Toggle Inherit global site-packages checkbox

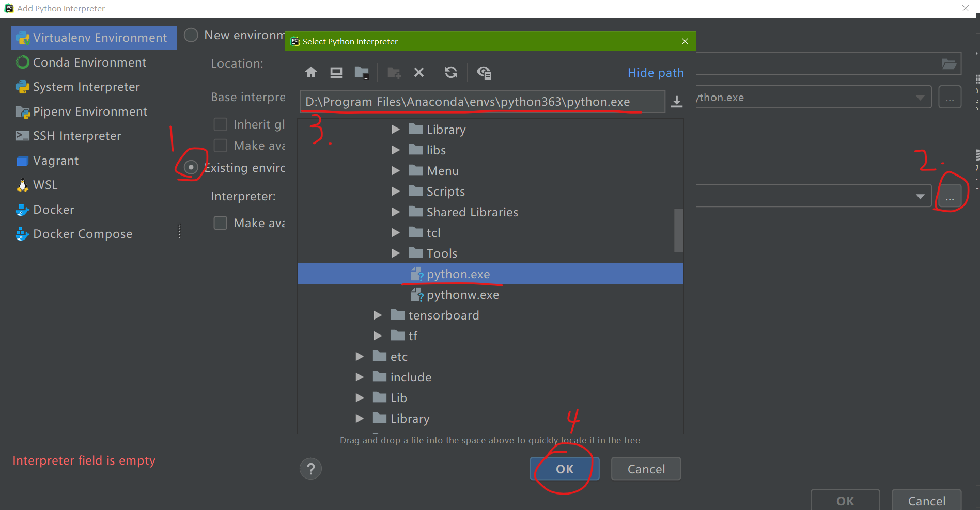pyautogui.click(x=221, y=124)
